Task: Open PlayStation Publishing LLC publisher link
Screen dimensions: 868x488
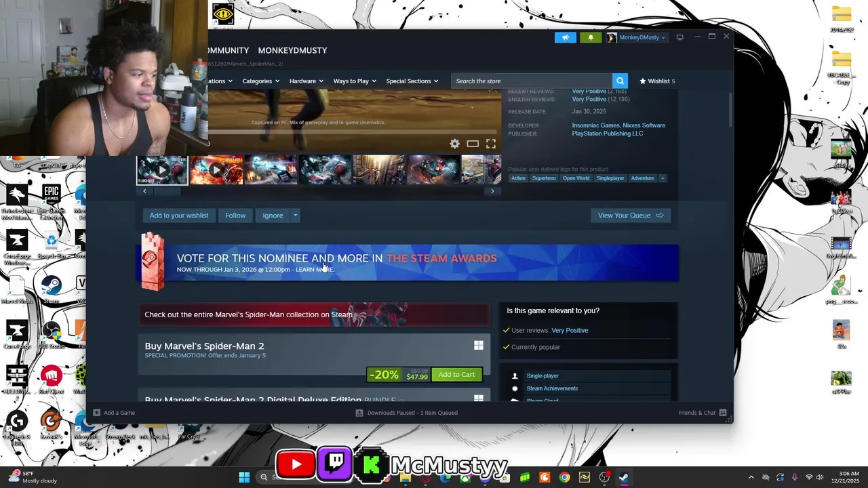Action: 607,134
